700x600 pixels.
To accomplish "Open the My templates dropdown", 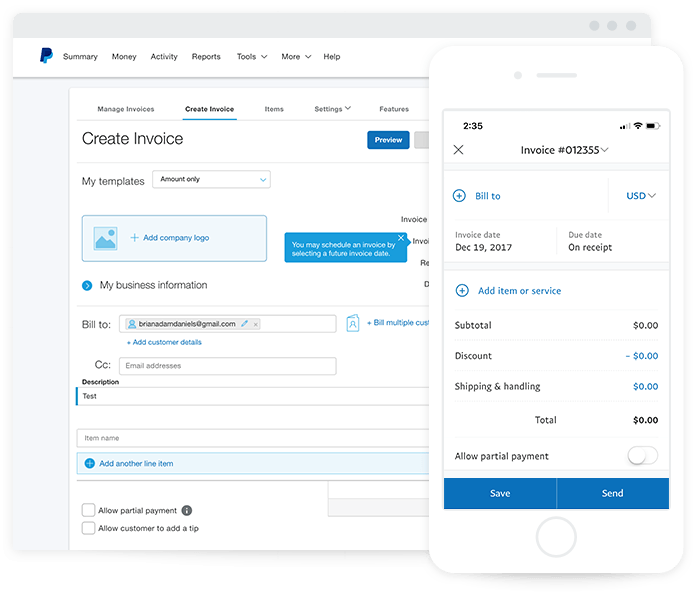I will 212,180.
